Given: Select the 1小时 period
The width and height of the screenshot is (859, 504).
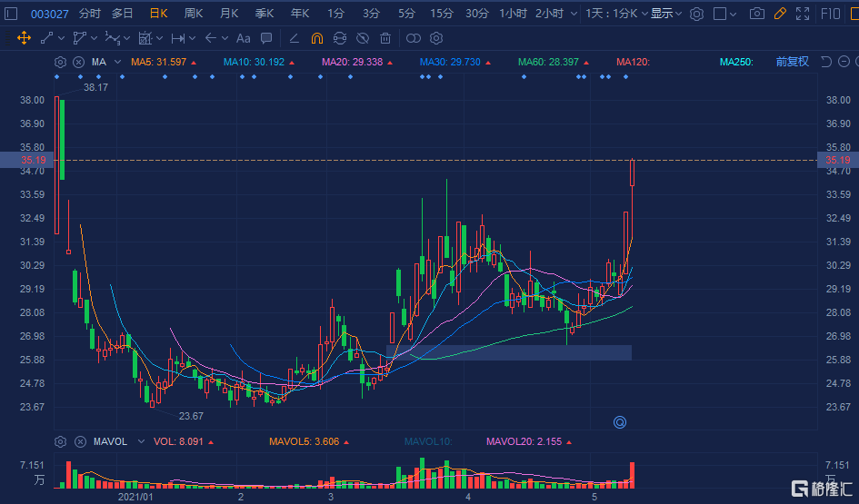Looking at the screenshot, I should (513, 14).
